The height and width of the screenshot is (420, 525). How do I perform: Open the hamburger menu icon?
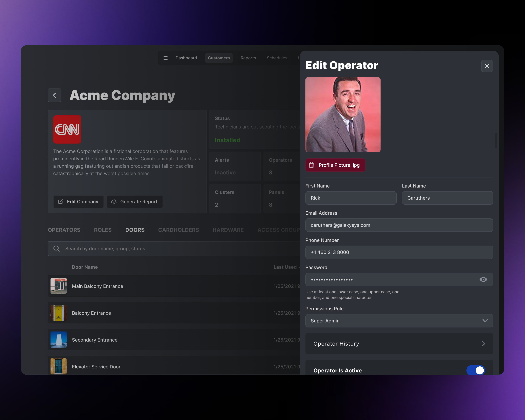point(165,58)
